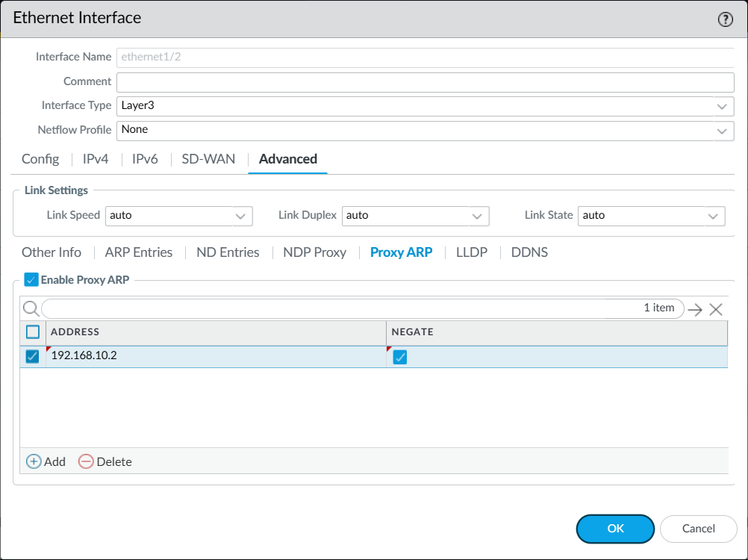
Task: Apply the filter with the arrow icon
Action: tap(695, 310)
